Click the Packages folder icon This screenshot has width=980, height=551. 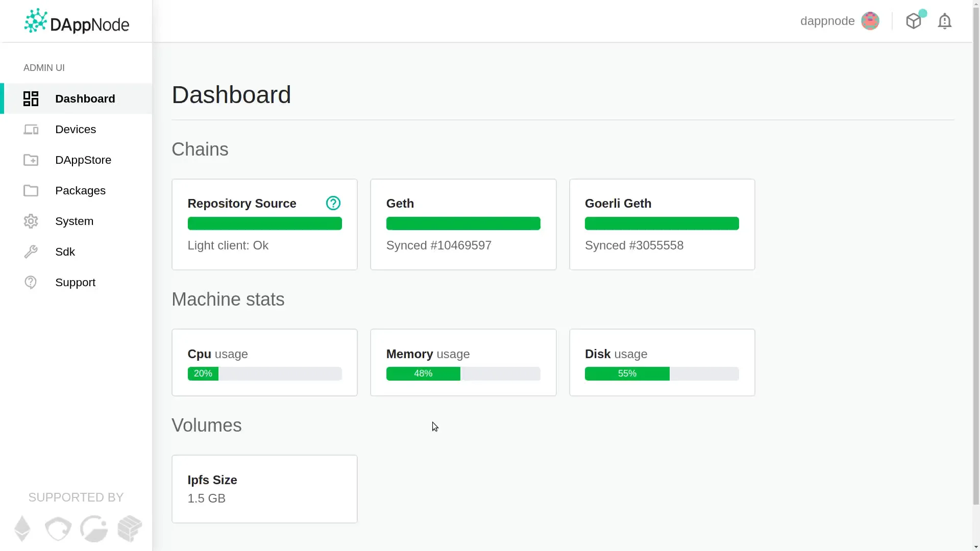tap(31, 190)
